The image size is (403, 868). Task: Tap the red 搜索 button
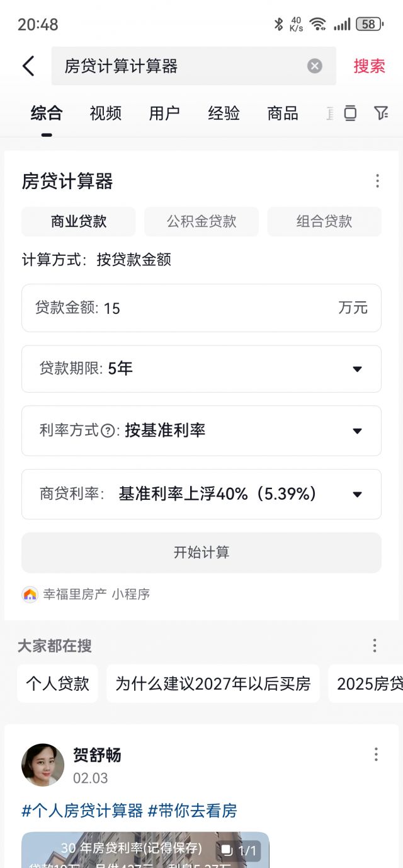(x=369, y=66)
